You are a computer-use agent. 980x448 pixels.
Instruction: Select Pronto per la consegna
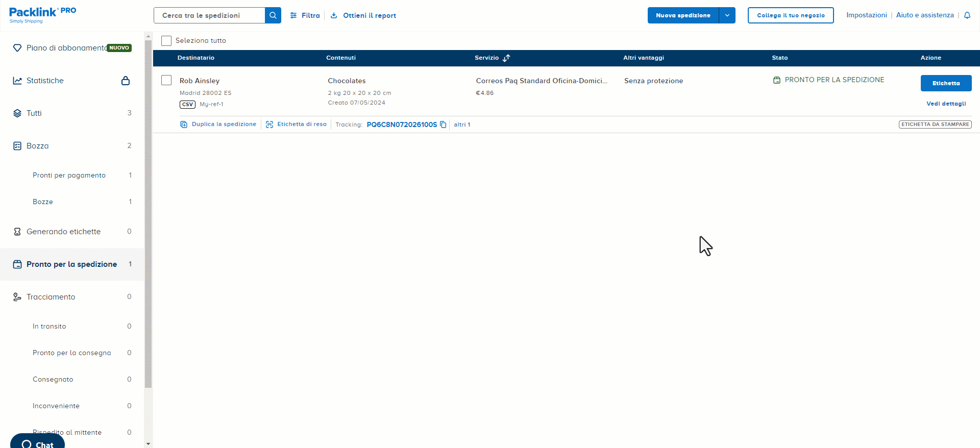(72, 353)
